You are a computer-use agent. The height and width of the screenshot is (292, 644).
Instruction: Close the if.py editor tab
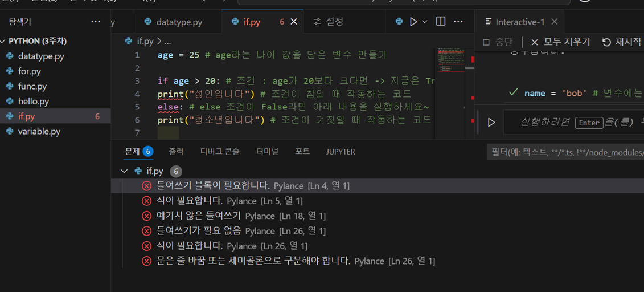294,22
